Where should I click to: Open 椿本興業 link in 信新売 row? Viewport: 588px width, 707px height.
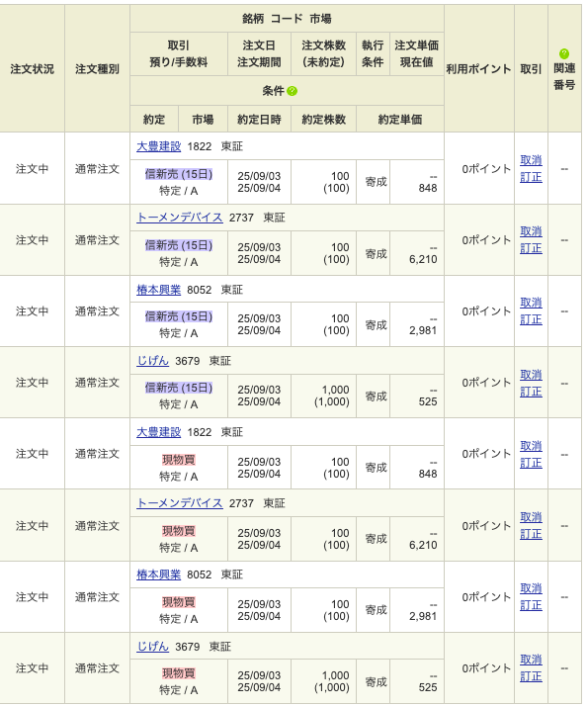click(158, 290)
